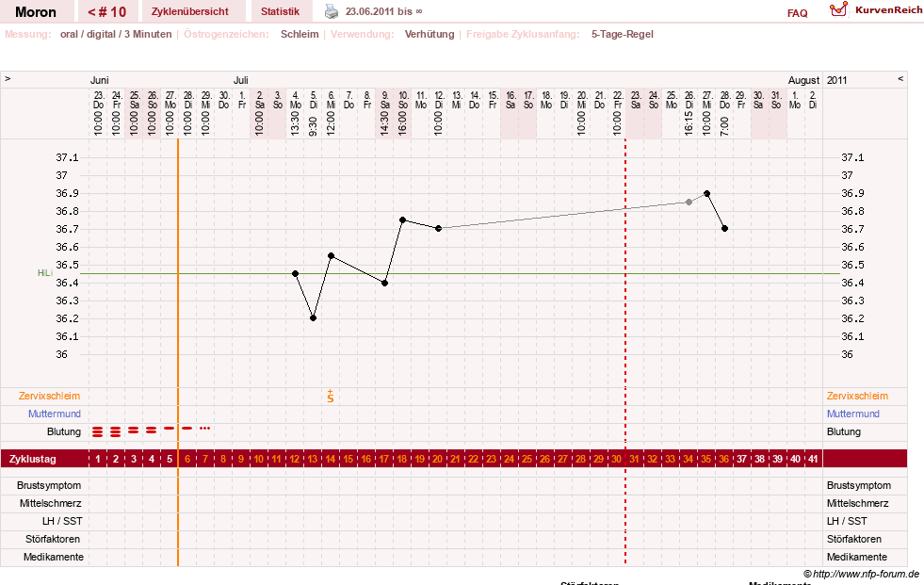The width and height of the screenshot is (924, 585).
Task: Click the Zyklustag row header
Action: coord(33,459)
